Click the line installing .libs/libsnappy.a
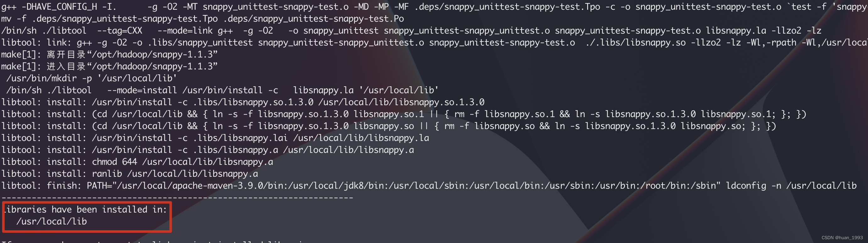This screenshot has height=243, width=868. [208, 150]
